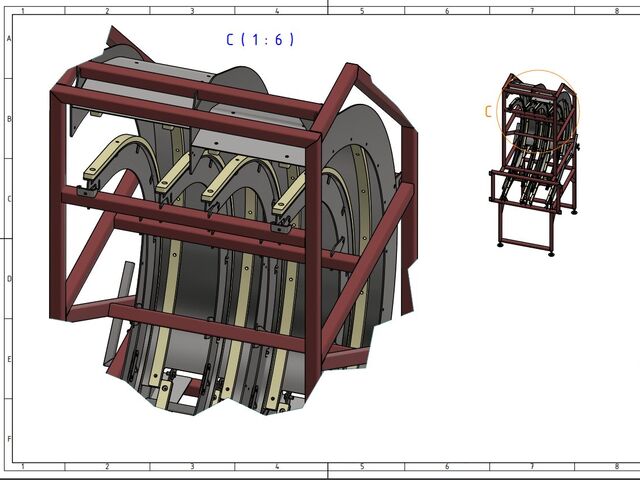This screenshot has height=480, width=640.
Task: Select the detail view label C (1:6)
Action: point(260,40)
